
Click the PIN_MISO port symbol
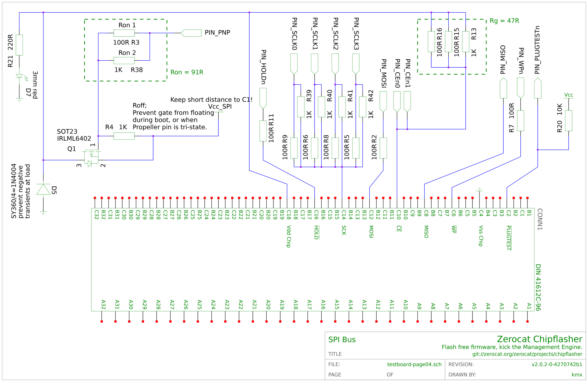pyautogui.click(x=503, y=88)
